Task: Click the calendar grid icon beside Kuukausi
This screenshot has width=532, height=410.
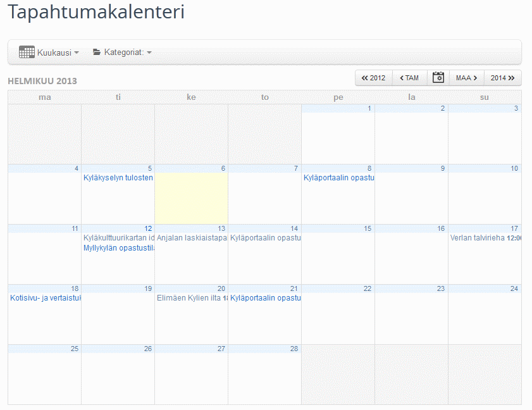Action: coord(26,53)
